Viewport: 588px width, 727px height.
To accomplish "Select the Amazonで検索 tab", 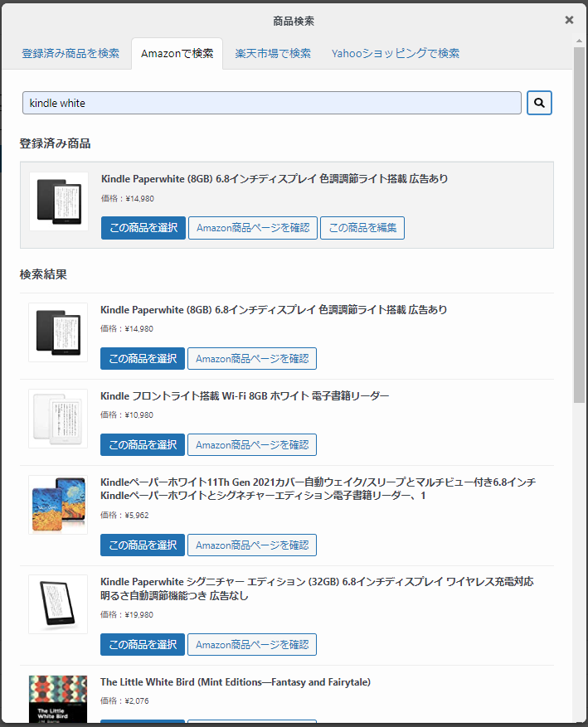I will tap(177, 53).
